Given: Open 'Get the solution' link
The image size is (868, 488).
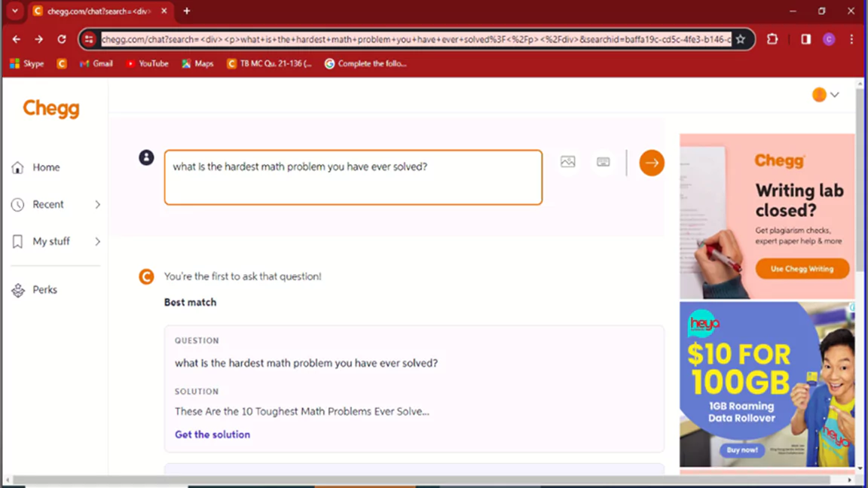Looking at the screenshot, I should (212, 435).
